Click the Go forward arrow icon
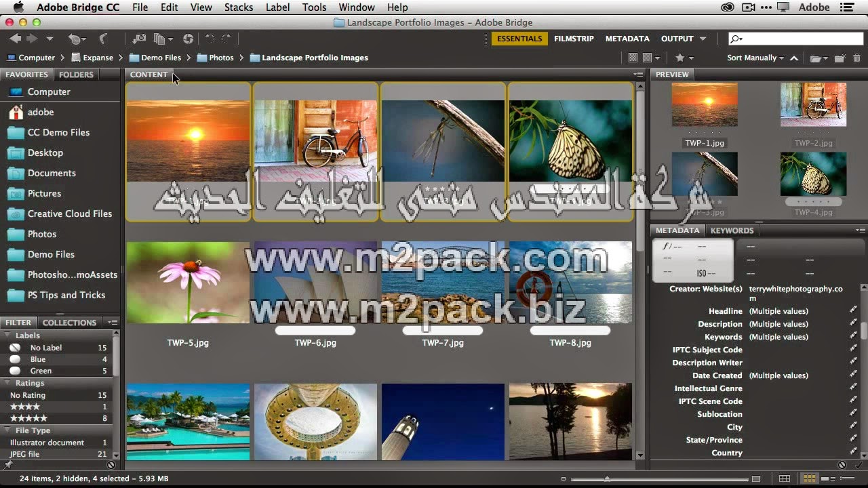Viewport: 868px width, 488px height. point(32,39)
